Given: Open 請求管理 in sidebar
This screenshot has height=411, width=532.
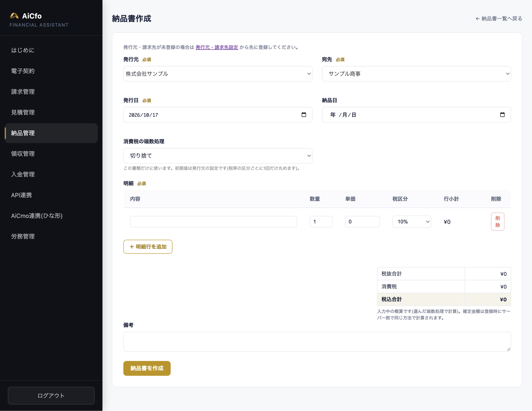Looking at the screenshot, I should [51, 92].
